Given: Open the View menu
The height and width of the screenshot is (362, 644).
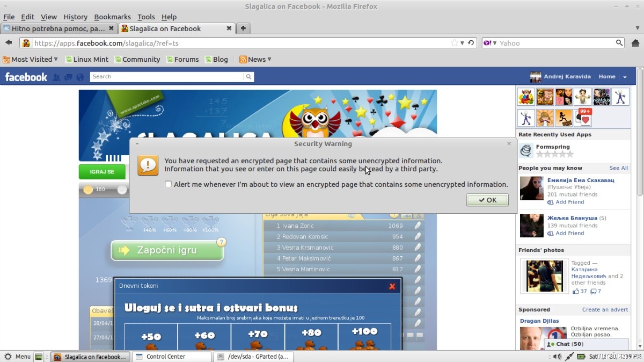Looking at the screenshot, I should coord(49,17).
